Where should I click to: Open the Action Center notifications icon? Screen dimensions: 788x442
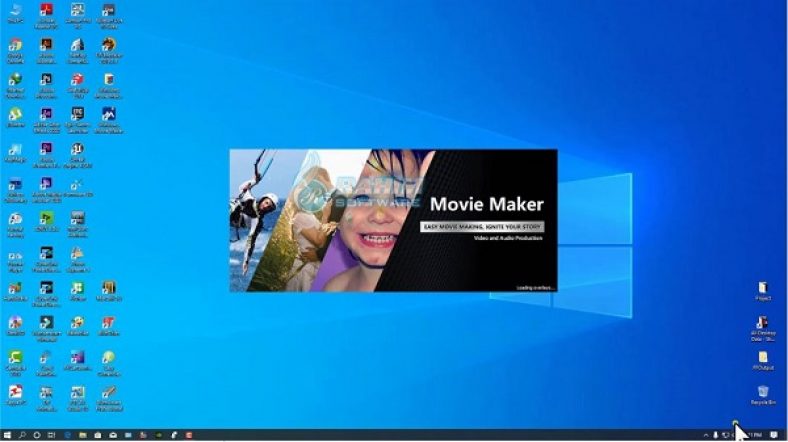pos(774,435)
